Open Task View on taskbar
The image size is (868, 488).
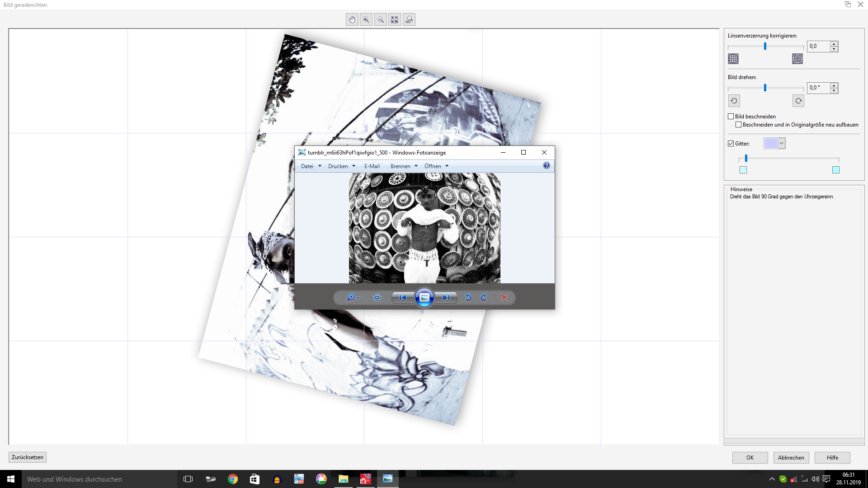point(188,479)
